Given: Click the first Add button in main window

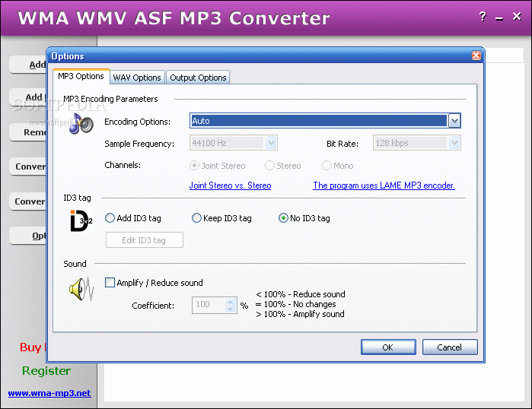Looking at the screenshot, I should click(x=28, y=65).
